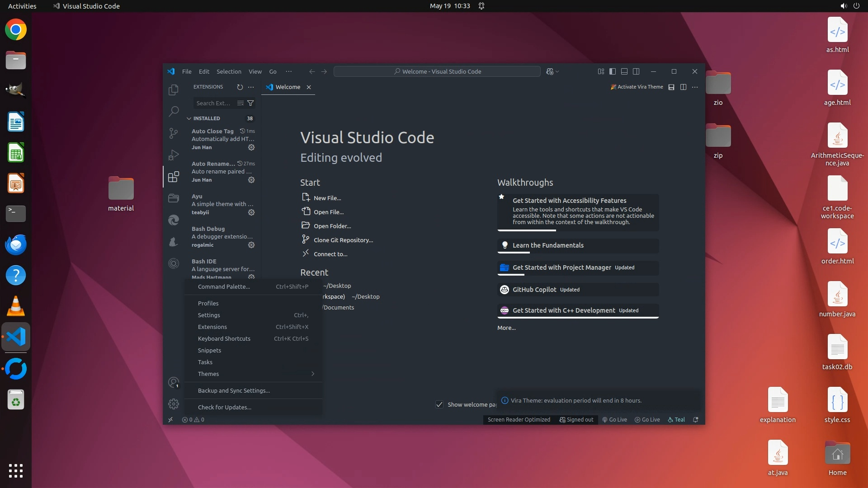Open the Explorer view in activity bar
The image size is (868, 488).
pyautogui.click(x=173, y=90)
